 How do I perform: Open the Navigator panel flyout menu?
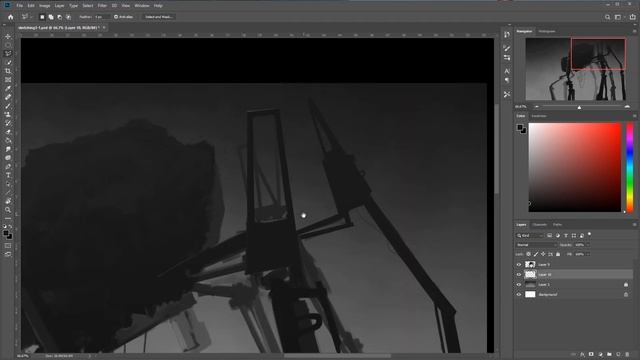click(634, 31)
